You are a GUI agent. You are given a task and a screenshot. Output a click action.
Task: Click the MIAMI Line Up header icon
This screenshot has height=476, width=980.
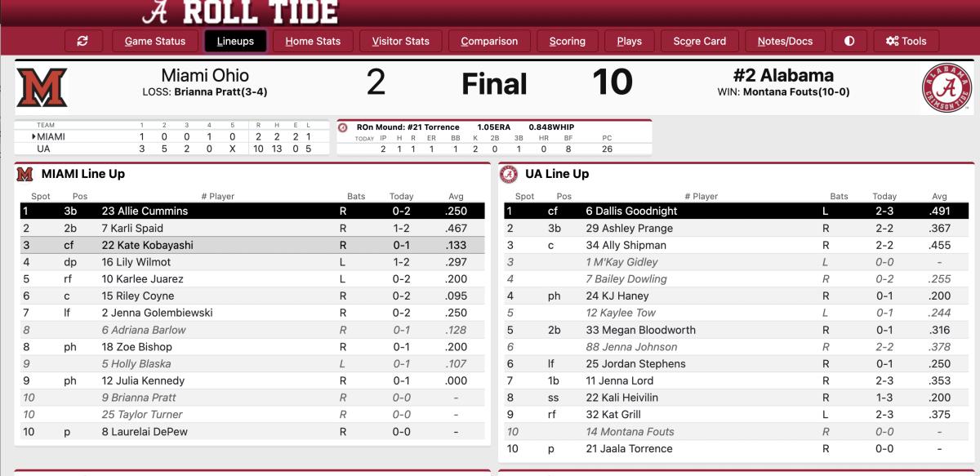[25, 174]
